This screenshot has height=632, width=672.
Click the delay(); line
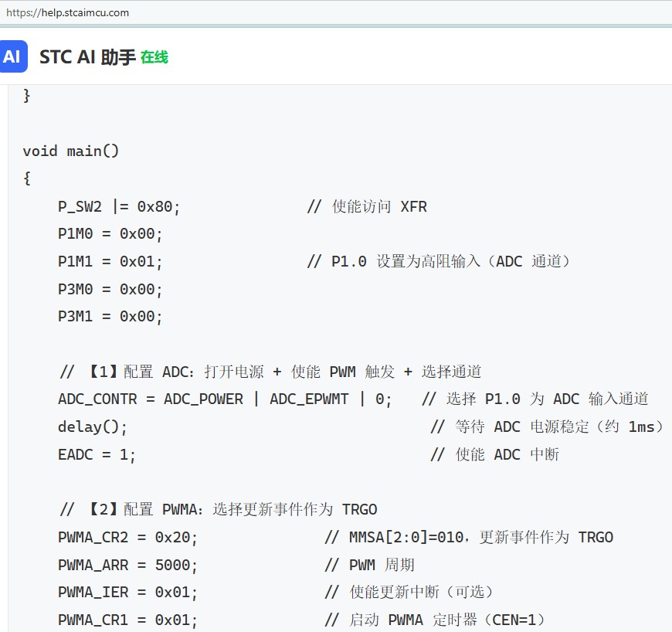pyautogui.click(x=93, y=427)
